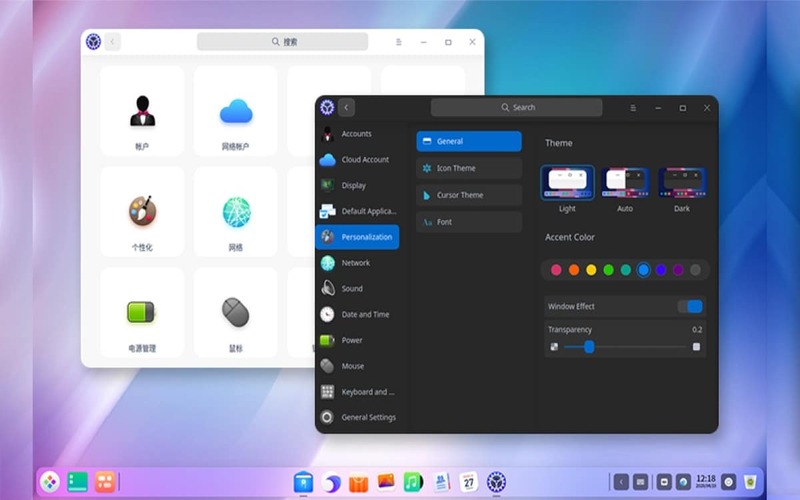Click the search field in light window
The image size is (800, 500).
[x=282, y=41]
